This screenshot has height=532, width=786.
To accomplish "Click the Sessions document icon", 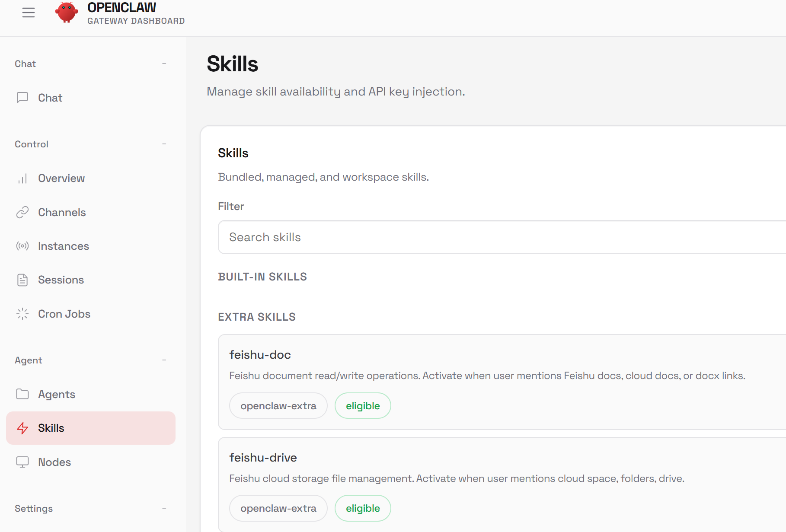I will pyautogui.click(x=22, y=280).
